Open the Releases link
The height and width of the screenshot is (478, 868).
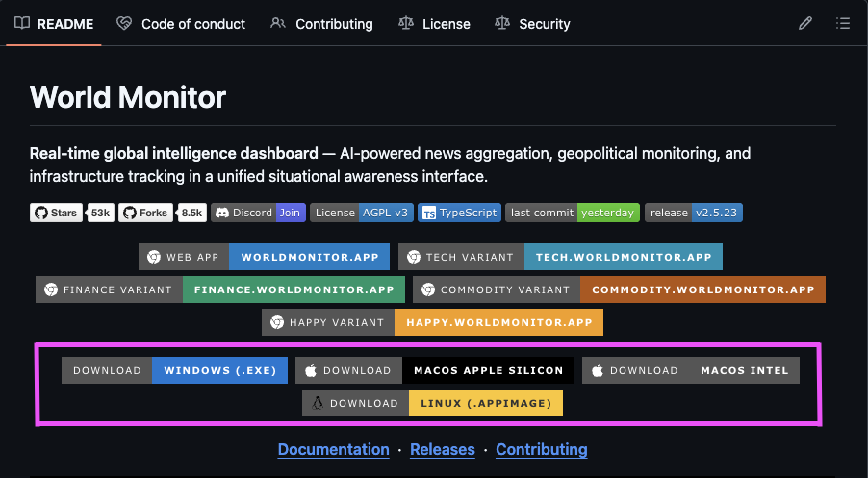[443, 449]
